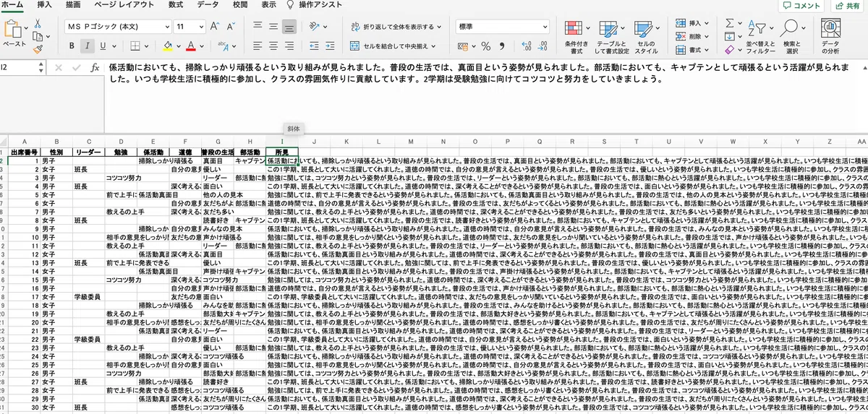The width and height of the screenshot is (868, 414).
Task: Decrease decimal places icon
Action: (x=541, y=46)
